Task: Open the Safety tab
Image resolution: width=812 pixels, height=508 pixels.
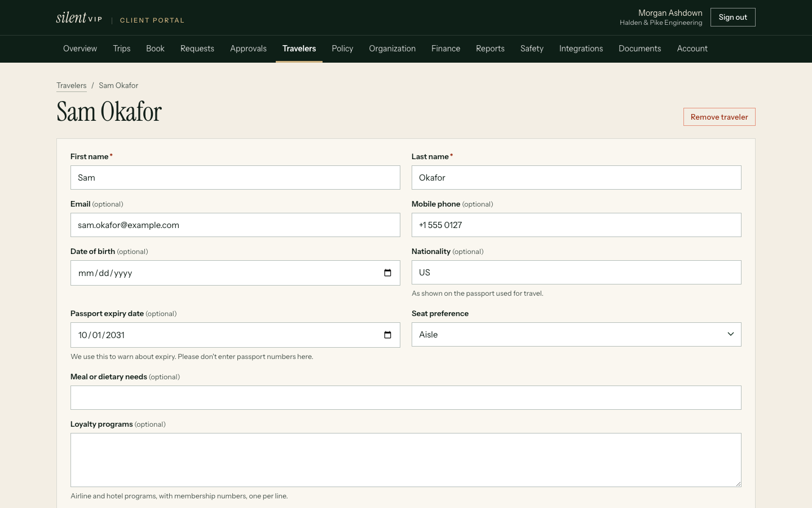Action: click(532, 49)
